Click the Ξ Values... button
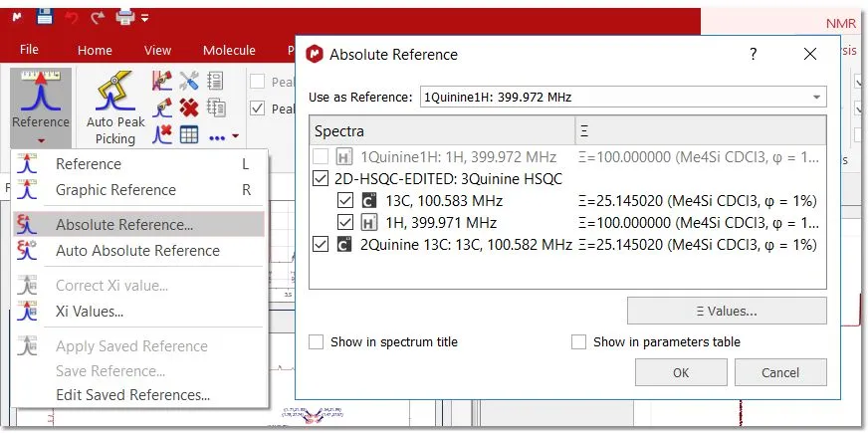Viewport: 868px width, 433px height. click(727, 311)
